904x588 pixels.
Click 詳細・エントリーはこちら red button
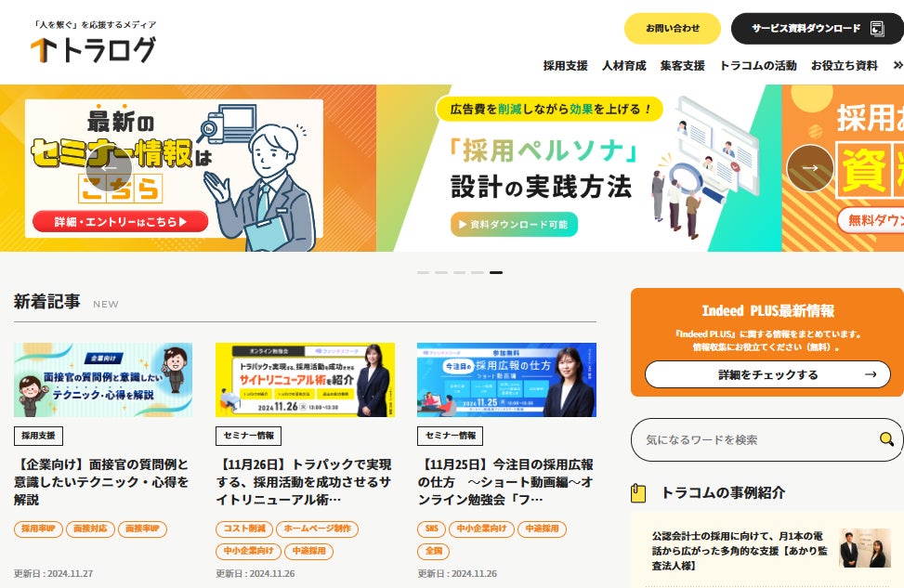click(121, 221)
